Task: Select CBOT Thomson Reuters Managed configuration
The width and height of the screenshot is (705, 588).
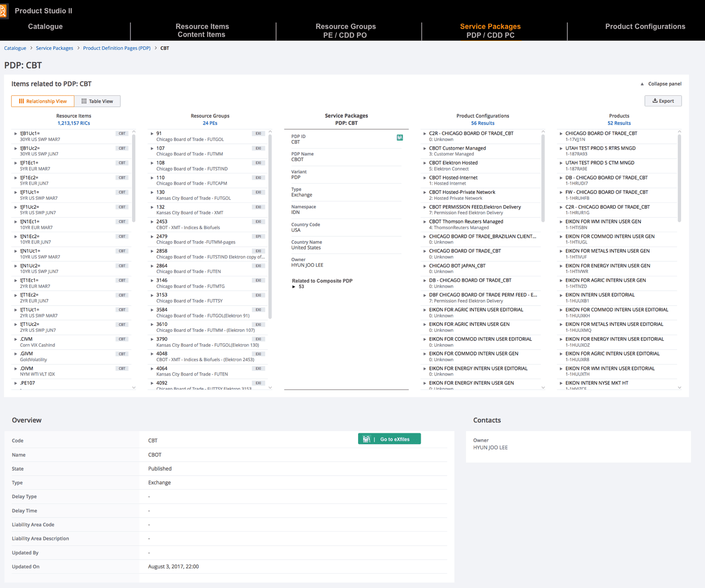Action: coord(480,225)
